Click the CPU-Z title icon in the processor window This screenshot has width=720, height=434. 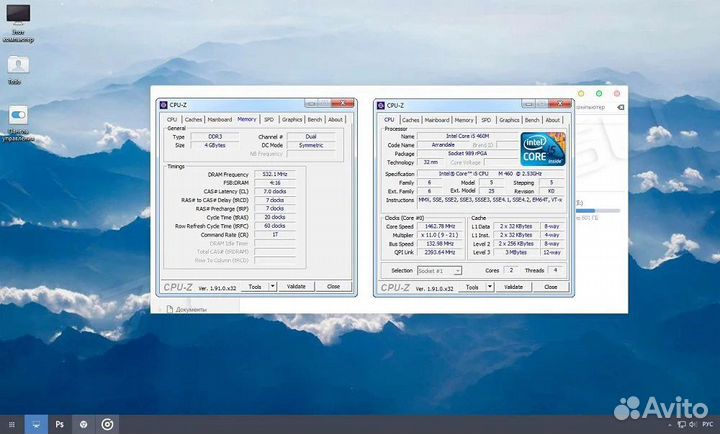pyautogui.click(x=381, y=106)
